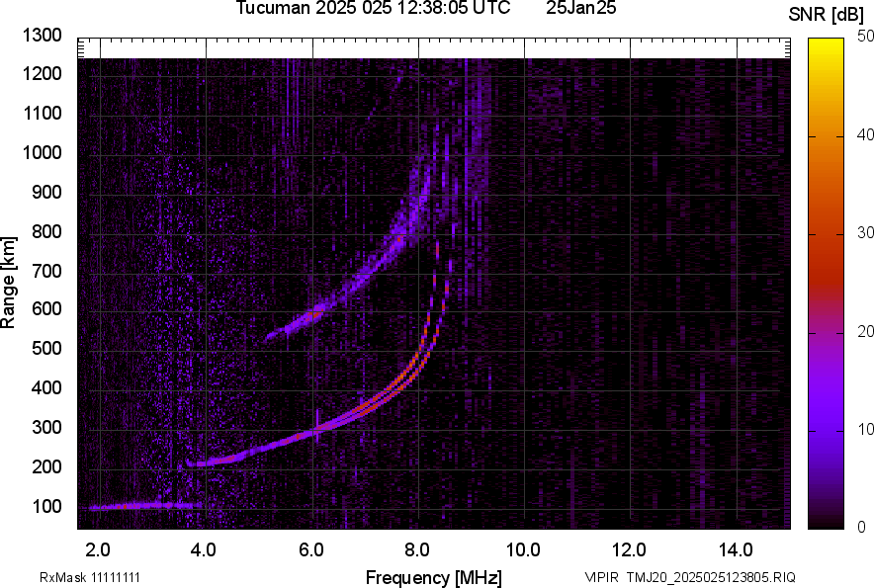The image size is (874, 588).
Task: Click the range tick label '100'
Action: click(x=46, y=506)
